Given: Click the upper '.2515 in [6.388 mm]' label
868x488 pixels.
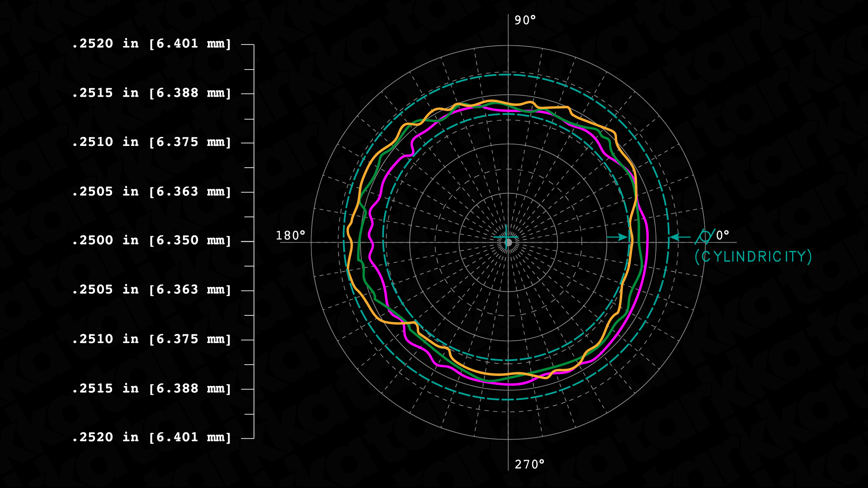Looking at the screenshot, I should pos(152,93).
